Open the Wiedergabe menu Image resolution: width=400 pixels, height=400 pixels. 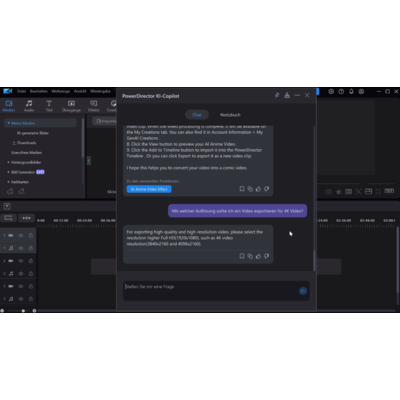click(x=100, y=91)
